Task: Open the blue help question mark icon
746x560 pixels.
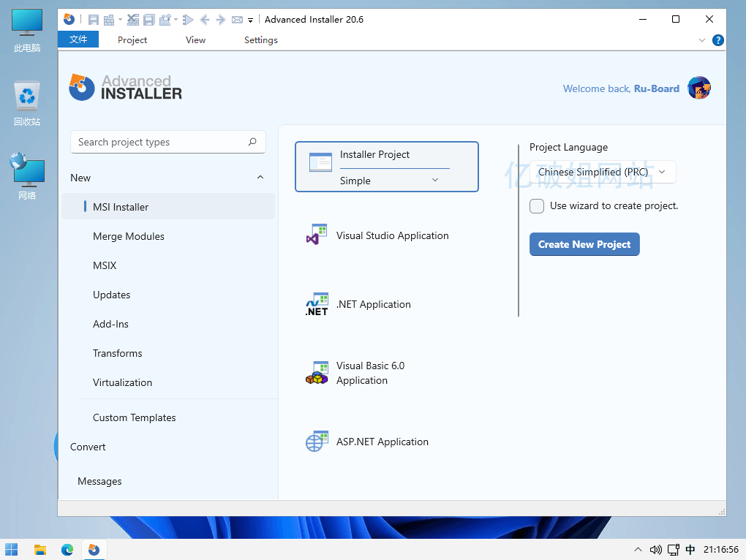Action: 718,40
